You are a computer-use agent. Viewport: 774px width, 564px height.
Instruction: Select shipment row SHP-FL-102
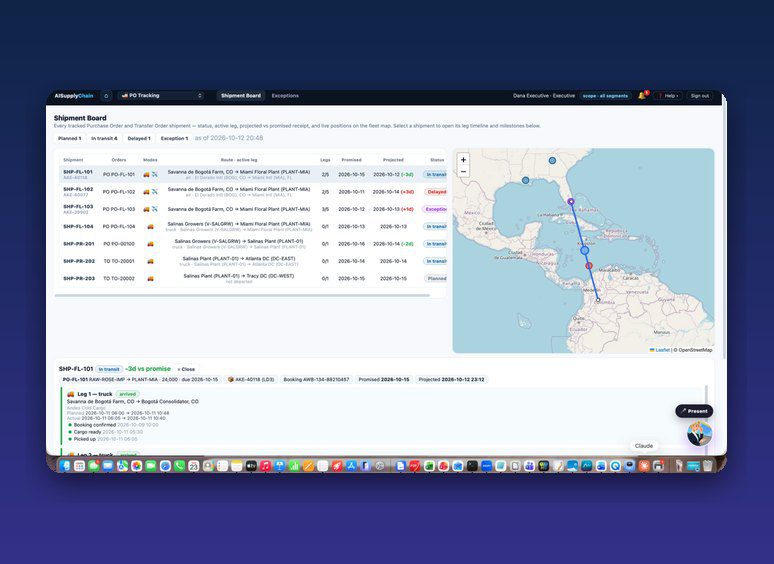point(253,192)
